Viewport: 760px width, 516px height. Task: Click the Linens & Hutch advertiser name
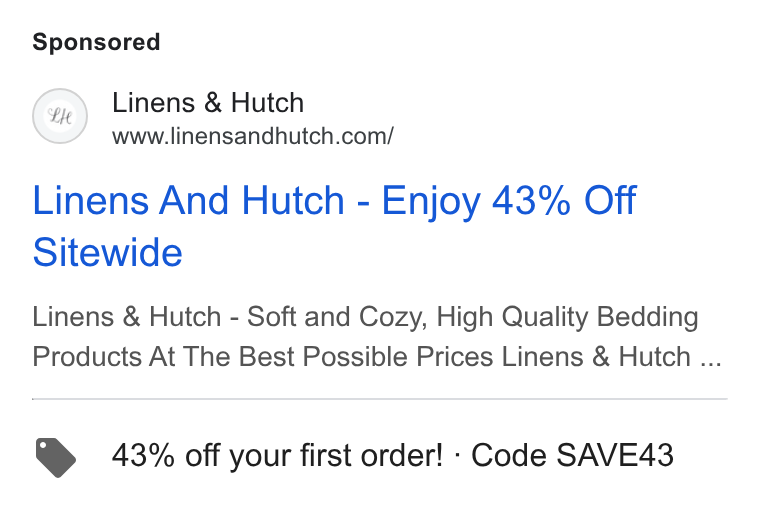(x=208, y=103)
